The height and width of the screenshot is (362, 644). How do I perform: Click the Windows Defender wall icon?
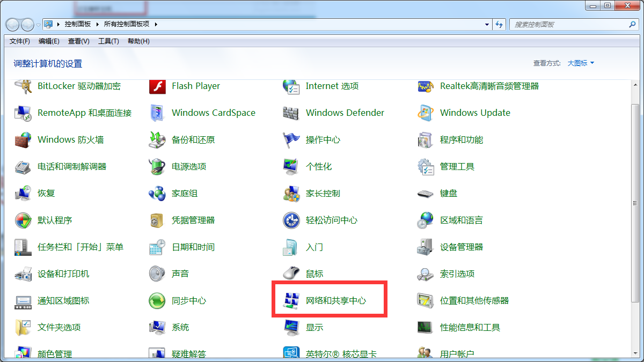[291, 113]
